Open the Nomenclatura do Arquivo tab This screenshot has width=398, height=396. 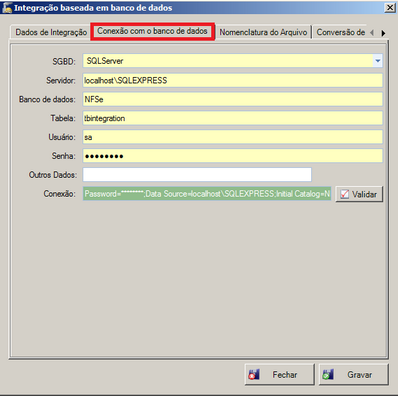[x=263, y=32]
